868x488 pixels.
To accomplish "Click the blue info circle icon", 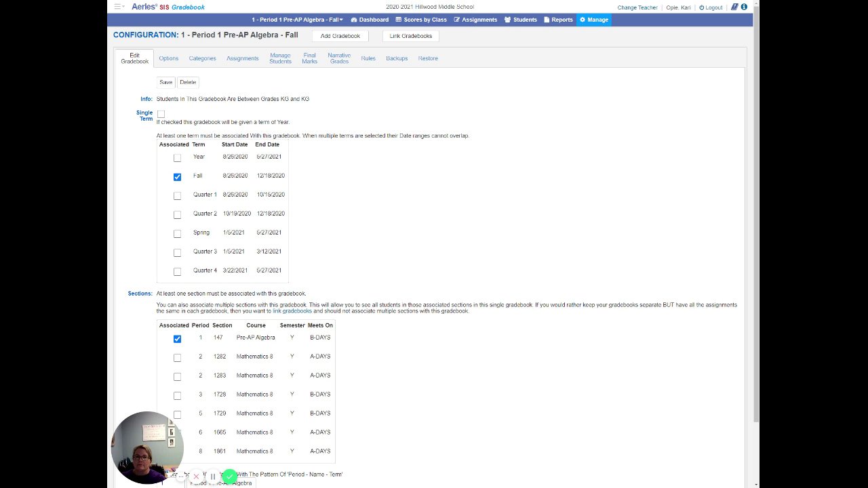I will (x=744, y=7).
